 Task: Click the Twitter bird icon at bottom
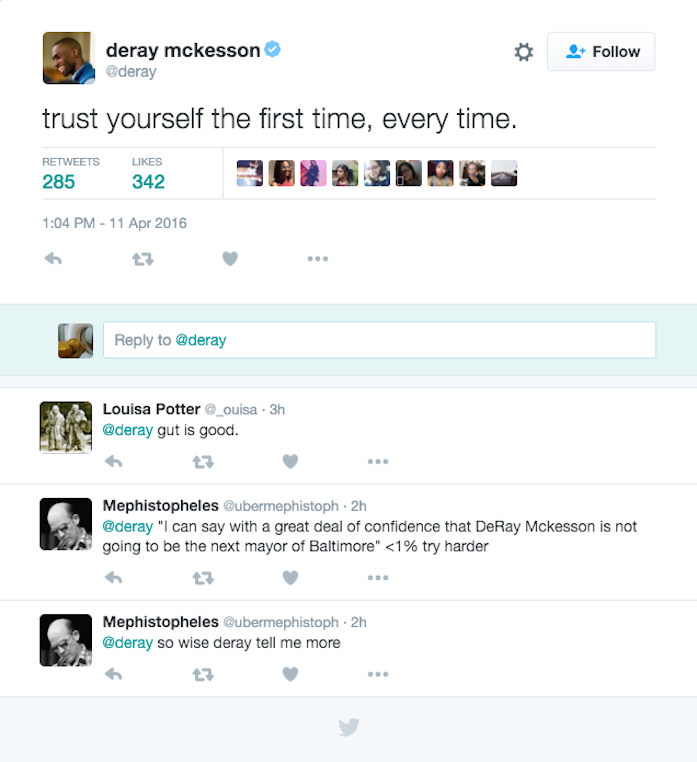(x=348, y=727)
